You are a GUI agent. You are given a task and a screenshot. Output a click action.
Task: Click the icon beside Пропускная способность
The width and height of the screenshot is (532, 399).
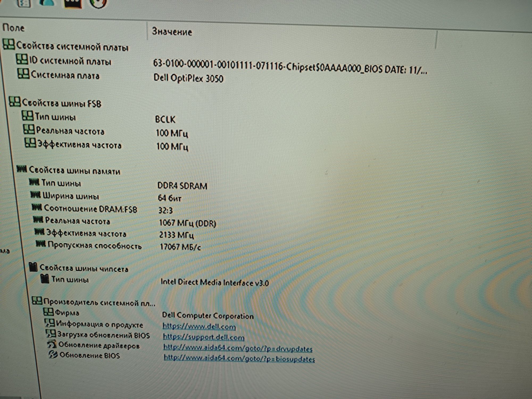[x=41, y=244]
